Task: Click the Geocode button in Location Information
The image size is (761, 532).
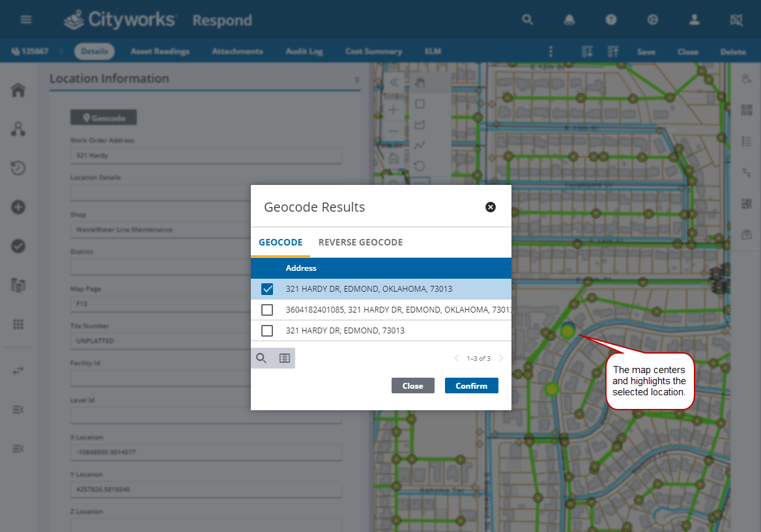Action: coord(104,118)
